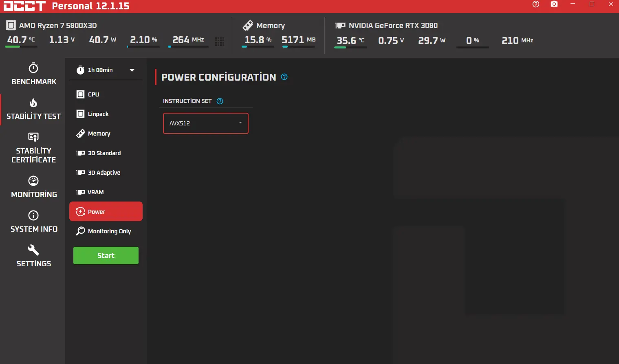Click the Settings wrench icon
Image resolution: width=619 pixels, height=364 pixels.
click(x=33, y=250)
